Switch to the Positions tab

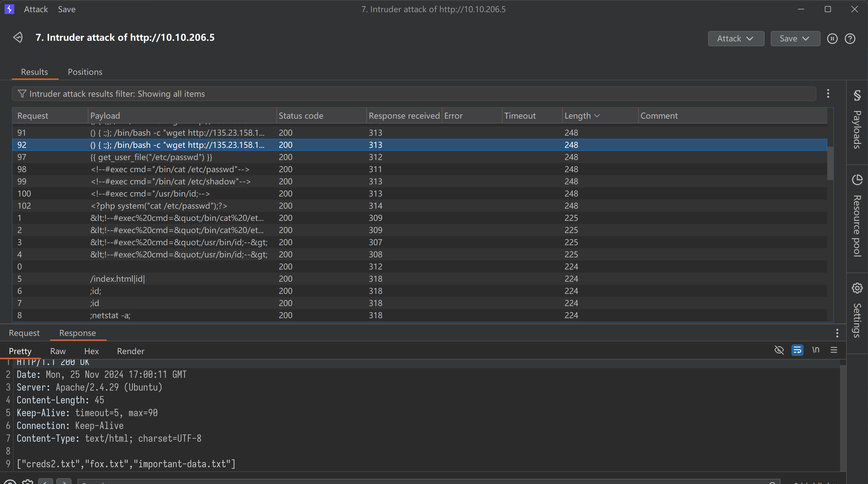(85, 72)
